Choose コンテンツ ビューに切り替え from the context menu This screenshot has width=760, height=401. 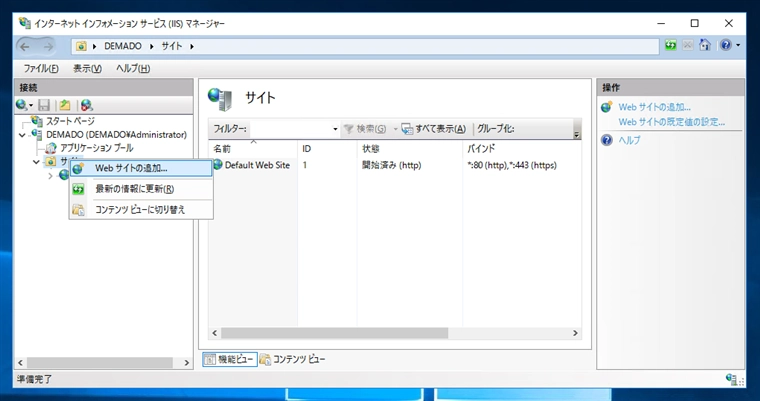141,210
